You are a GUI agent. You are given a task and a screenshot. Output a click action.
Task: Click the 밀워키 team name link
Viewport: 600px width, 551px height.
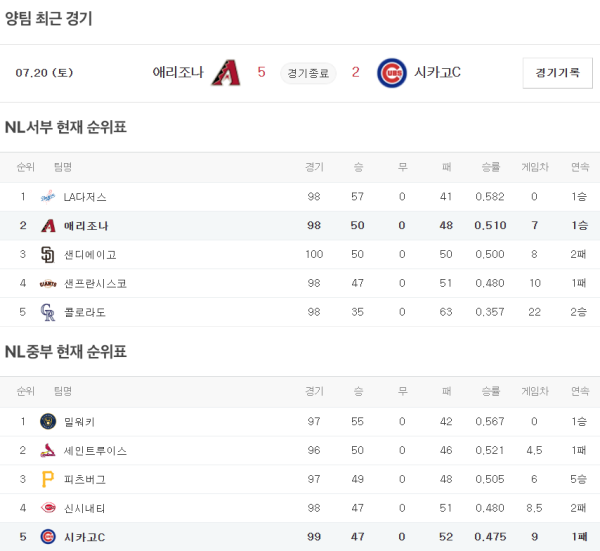click(79, 421)
